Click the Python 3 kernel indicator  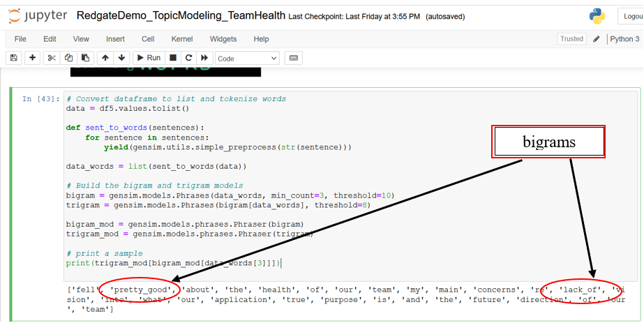(x=624, y=39)
